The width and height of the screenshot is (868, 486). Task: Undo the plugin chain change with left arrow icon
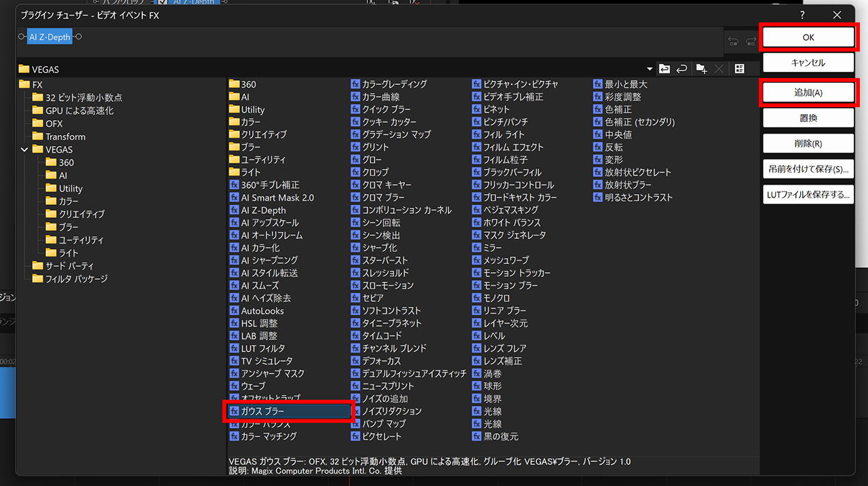(732, 41)
